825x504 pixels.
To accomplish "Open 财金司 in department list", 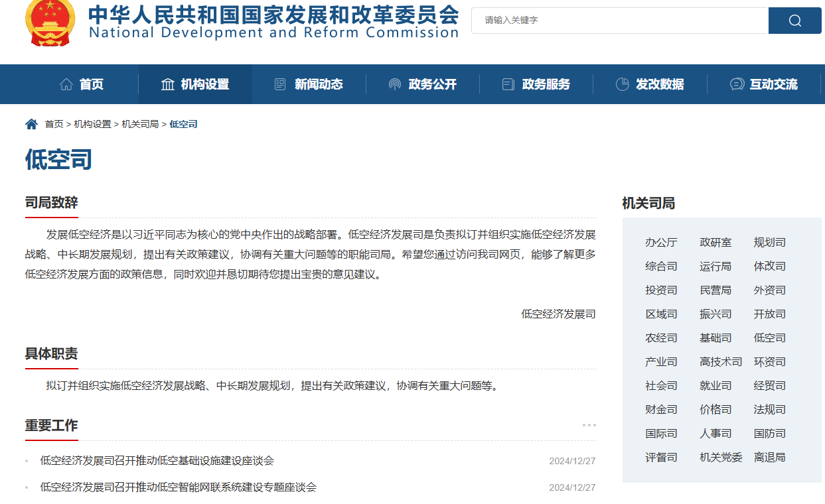I will [x=661, y=409].
